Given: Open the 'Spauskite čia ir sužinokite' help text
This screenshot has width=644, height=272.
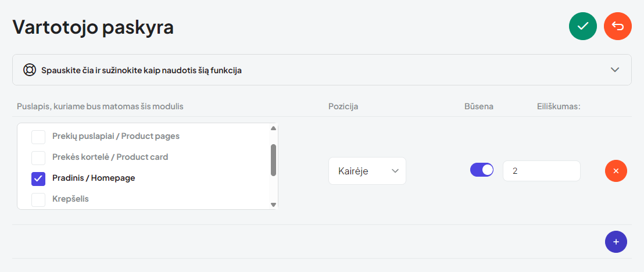Looking at the screenshot, I should (141, 70).
